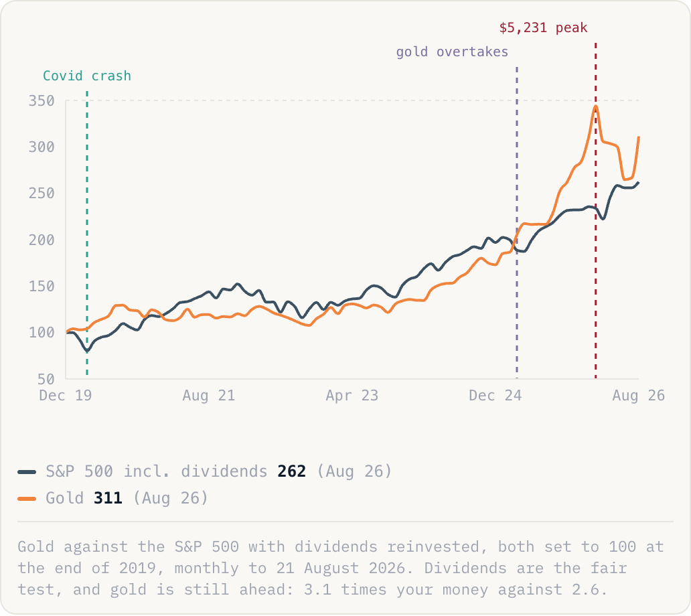Click the 'Covid crash' annotation label
The image size is (691, 616).
87,76
